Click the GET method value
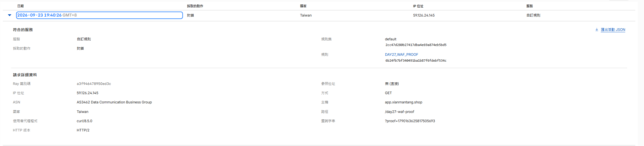The height and width of the screenshot is (146, 644). [388, 93]
